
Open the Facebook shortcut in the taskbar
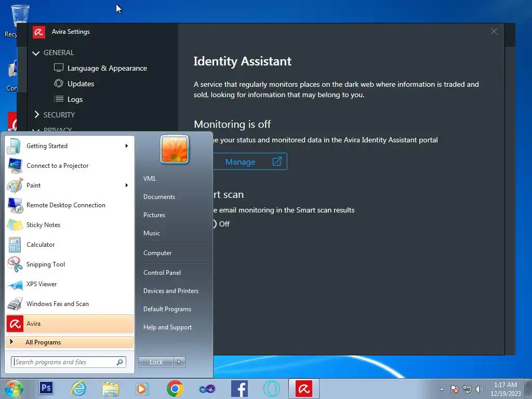click(239, 389)
